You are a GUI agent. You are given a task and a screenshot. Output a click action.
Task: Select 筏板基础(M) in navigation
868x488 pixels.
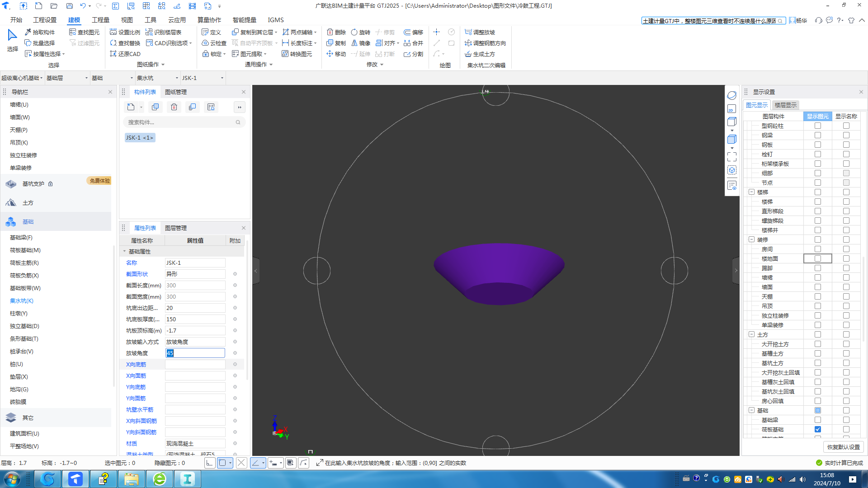(x=25, y=250)
